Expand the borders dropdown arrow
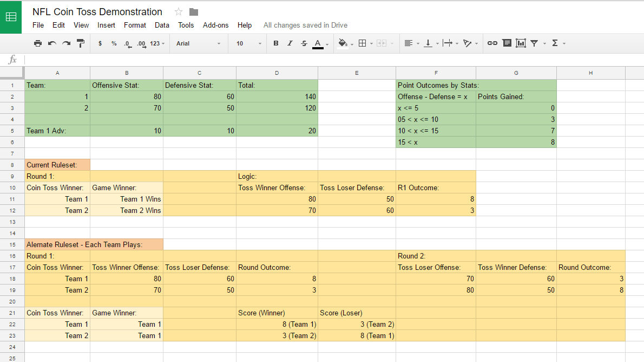The height and width of the screenshot is (362, 644). click(372, 43)
